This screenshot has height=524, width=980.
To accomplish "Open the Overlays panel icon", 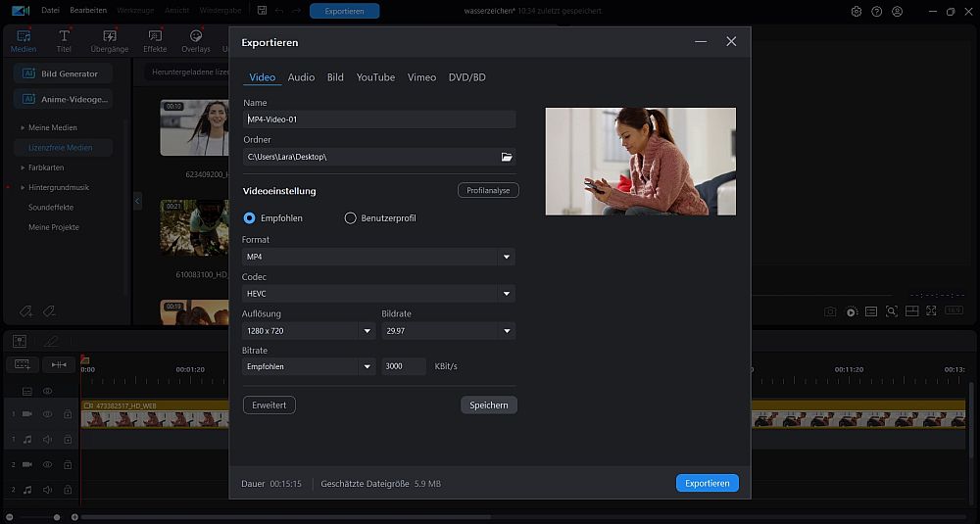I will 196,41.
